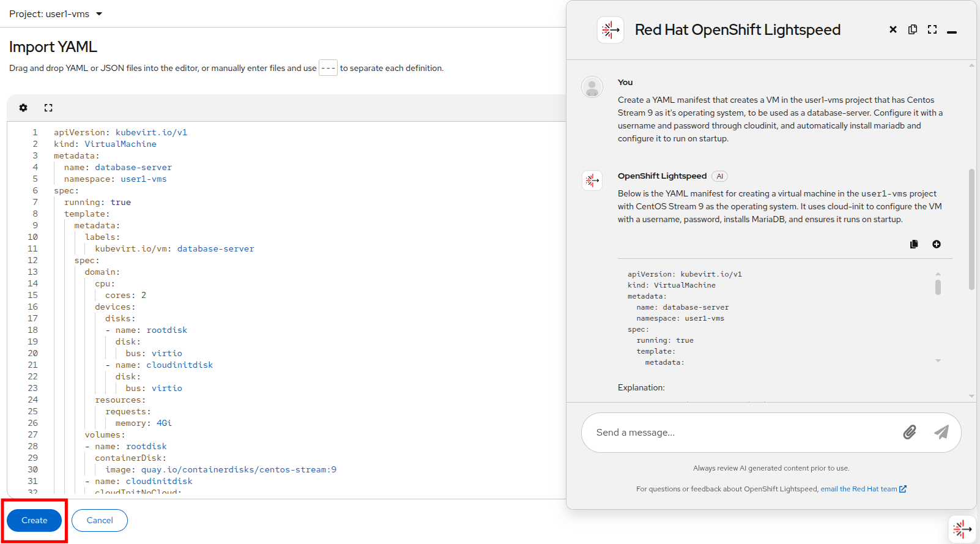Open the YAML editor settings gear
Viewport: 980px width, 544px height.
(x=23, y=108)
